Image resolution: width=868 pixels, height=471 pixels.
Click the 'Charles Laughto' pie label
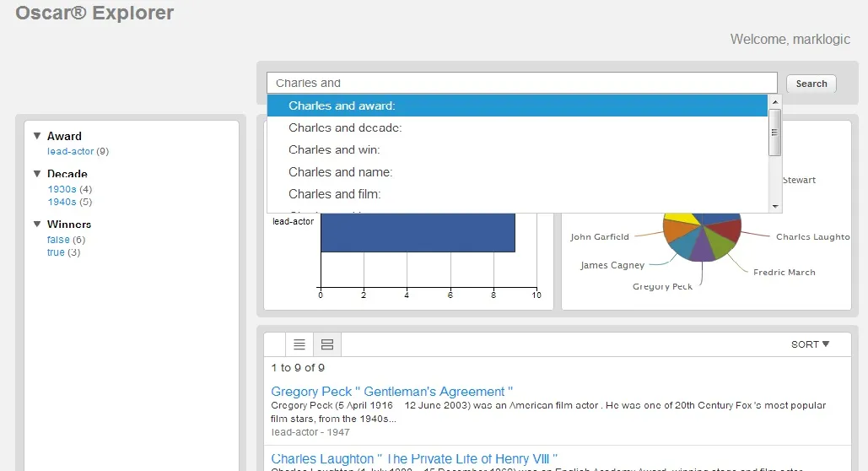[x=812, y=236]
